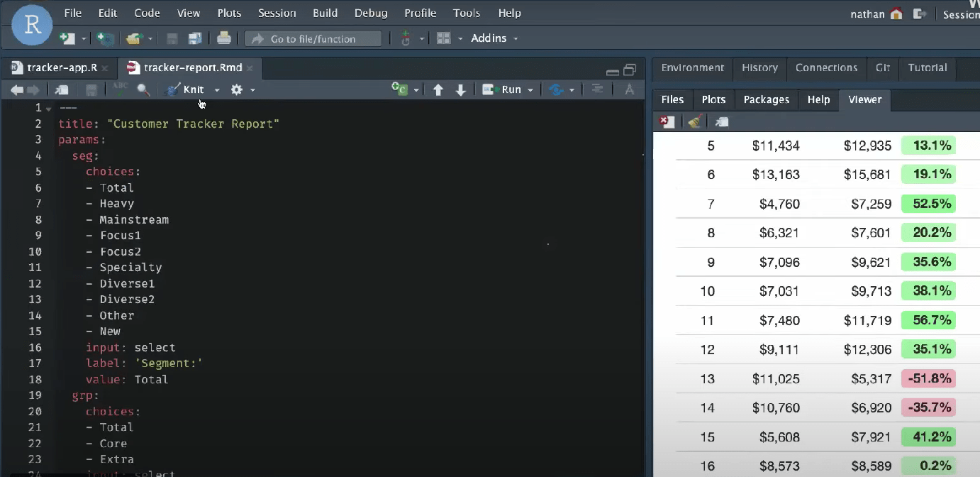Screen dimensions: 980x477
Task: Open the Insert Chunk dropdown arrow
Action: (x=416, y=90)
